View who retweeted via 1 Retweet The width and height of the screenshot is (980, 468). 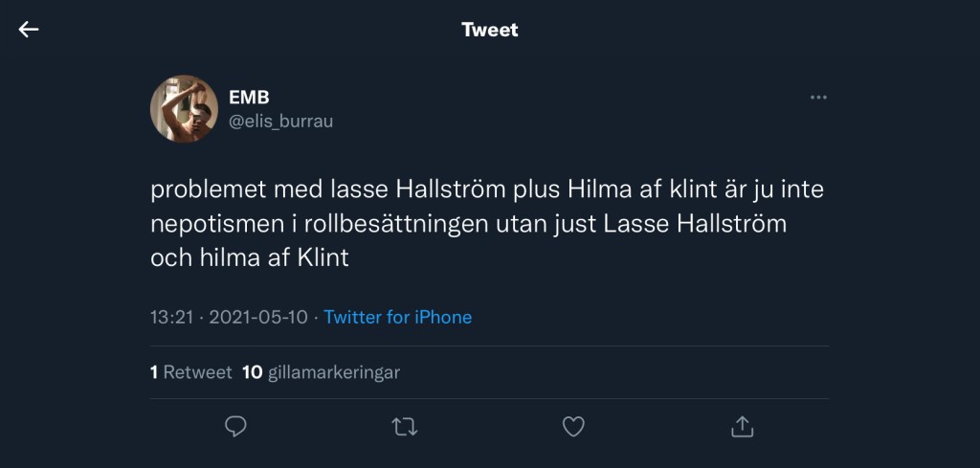pyautogui.click(x=191, y=372)
